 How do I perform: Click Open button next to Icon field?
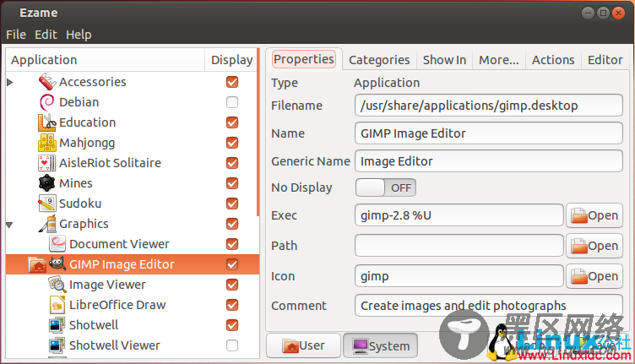tap(594, 276)
